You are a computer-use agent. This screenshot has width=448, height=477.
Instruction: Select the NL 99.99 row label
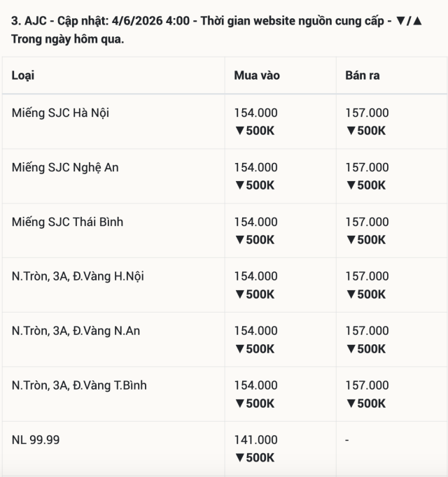36,440
